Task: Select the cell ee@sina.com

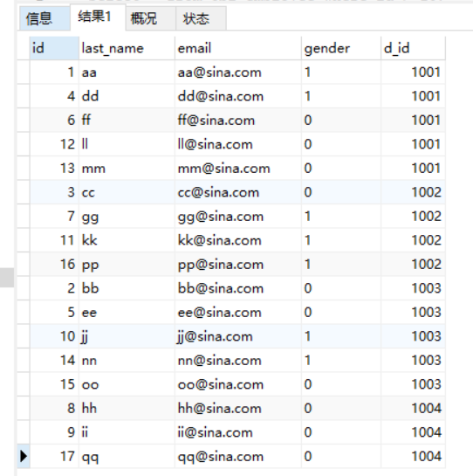Action: pyautogui.click(x=238, y=312)
